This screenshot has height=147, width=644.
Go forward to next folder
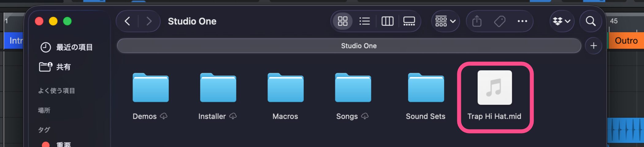coord(149,21)
